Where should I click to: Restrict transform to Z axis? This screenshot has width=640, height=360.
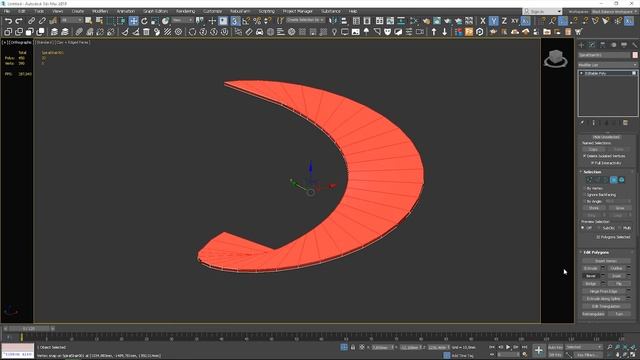[x=504, y=20]
